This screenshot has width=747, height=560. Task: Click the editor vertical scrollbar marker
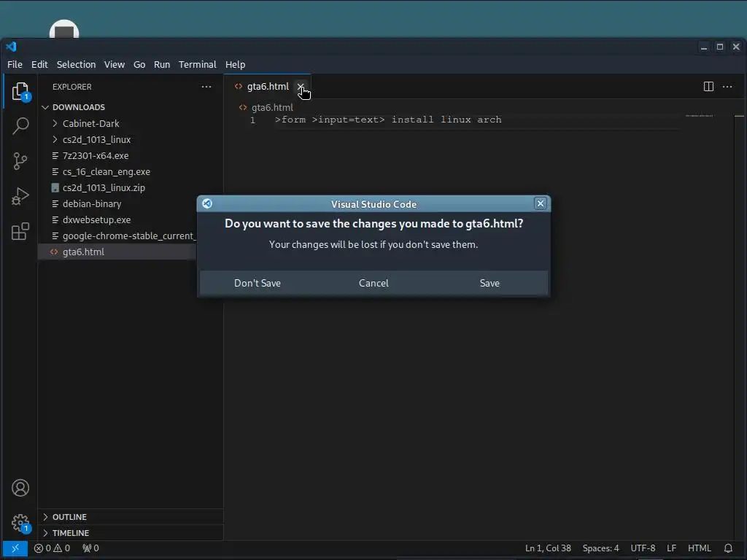click(x=739, y=116)
